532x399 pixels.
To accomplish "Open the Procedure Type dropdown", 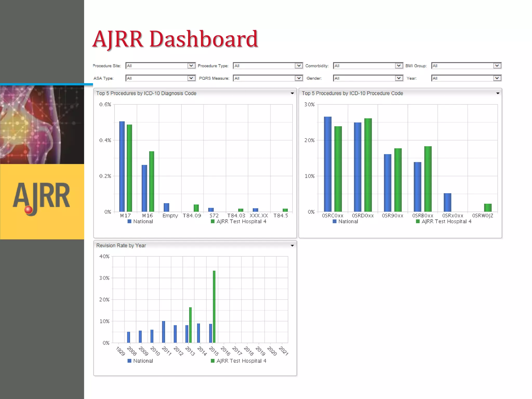I will click(268, 66).
